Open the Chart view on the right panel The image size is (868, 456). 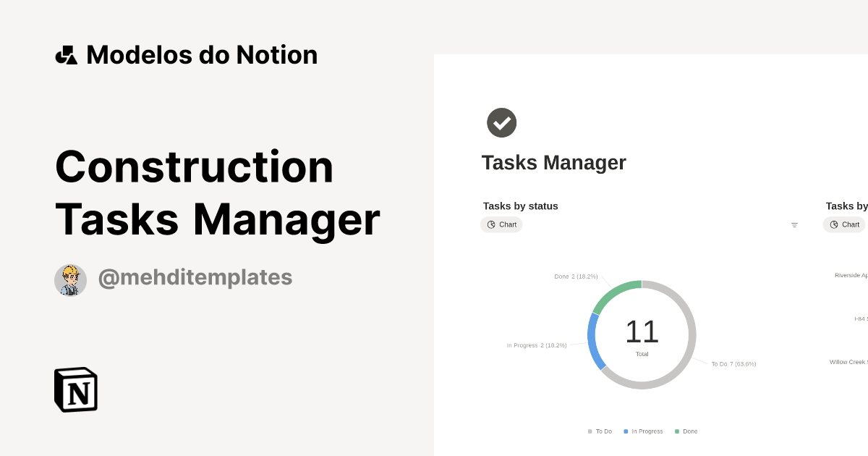click(843, 224)
